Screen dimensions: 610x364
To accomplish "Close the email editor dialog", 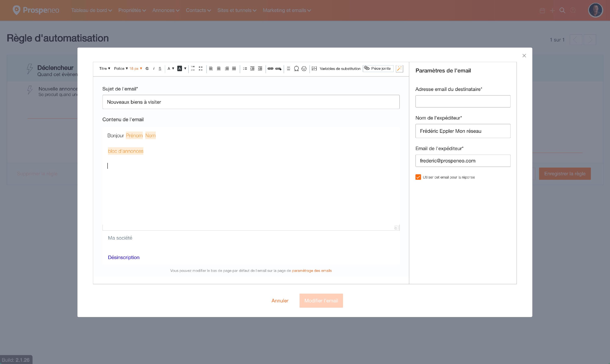I will tap(524, 56).
